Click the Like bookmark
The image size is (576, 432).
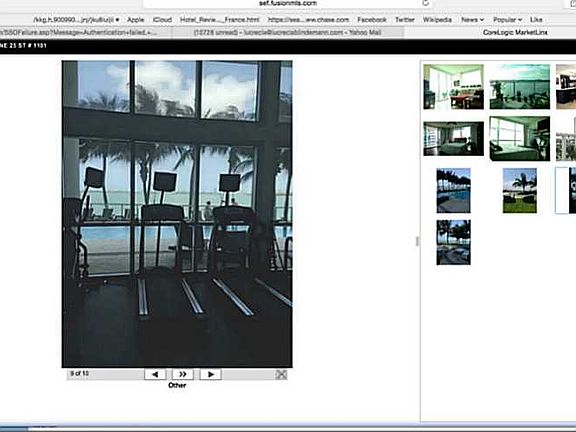pyautogui.click(x=536, y=20)
